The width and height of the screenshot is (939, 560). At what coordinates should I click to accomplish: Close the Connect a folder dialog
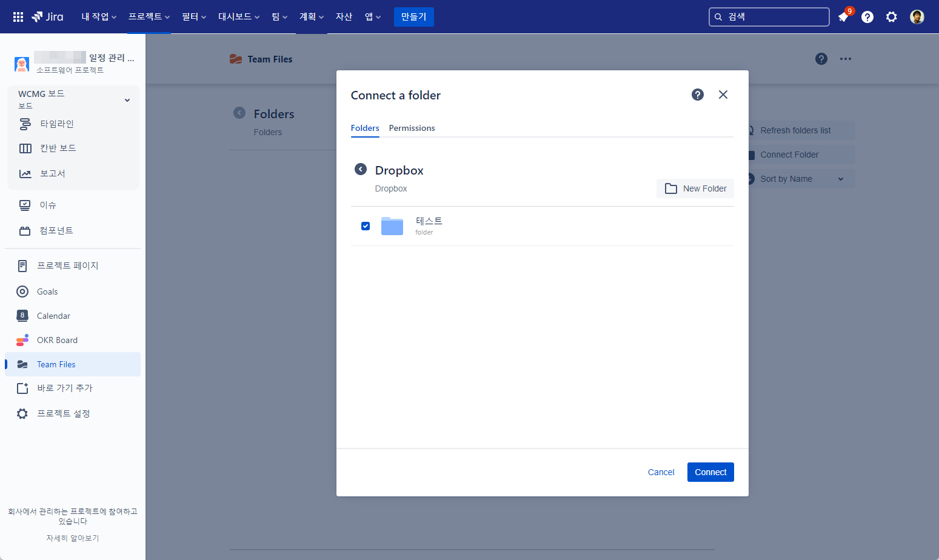click(723, 95)
